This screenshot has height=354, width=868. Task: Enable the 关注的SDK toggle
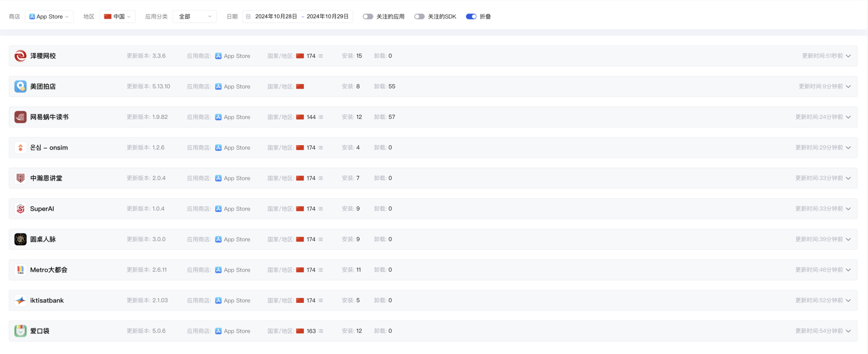pos(419,17)
